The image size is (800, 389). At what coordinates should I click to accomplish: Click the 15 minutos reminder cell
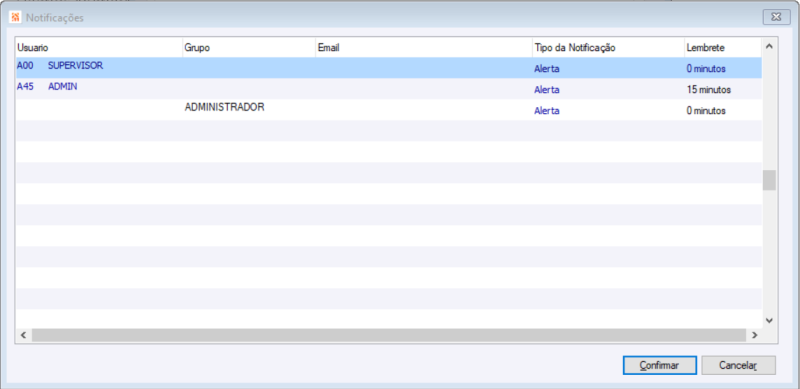tap(709, 90)
